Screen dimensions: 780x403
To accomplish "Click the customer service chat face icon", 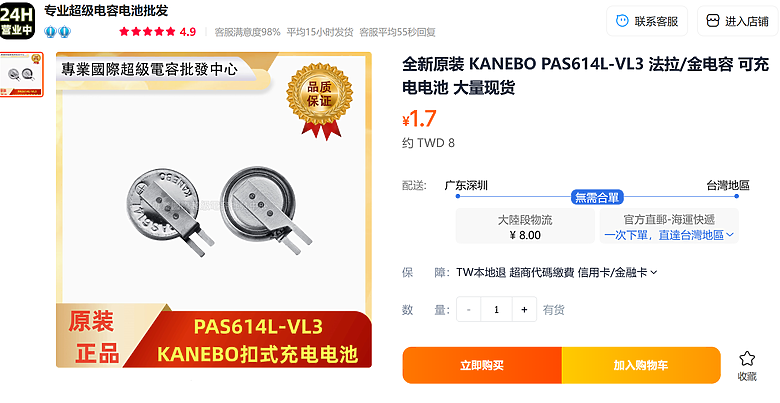I will pos(622,21).
